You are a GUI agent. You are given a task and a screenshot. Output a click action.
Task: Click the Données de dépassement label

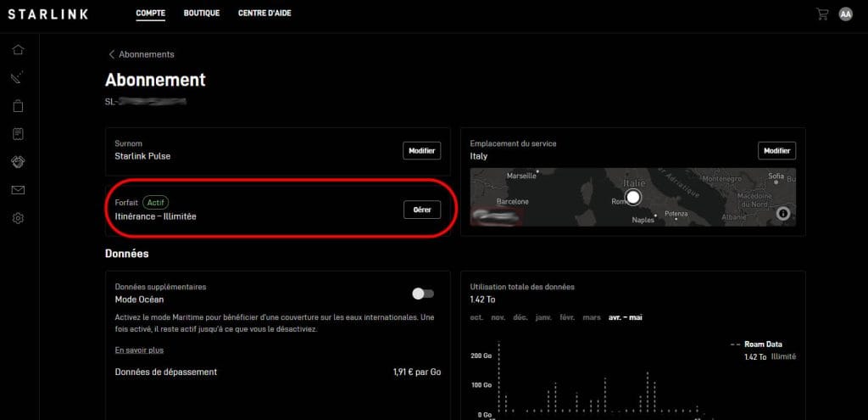(x=166, y=372)
